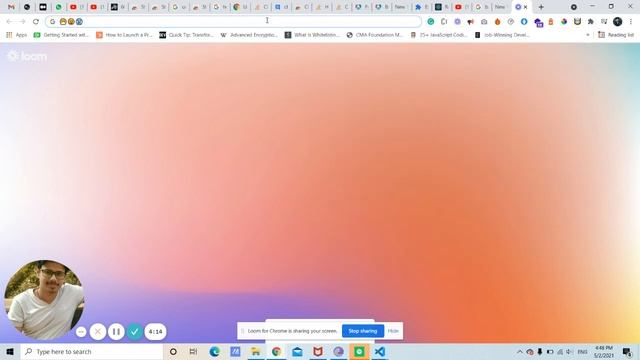This screenshot has height=360, width=640.
Task: Click the cat face extension icon
Action: (x=577, y=22)
